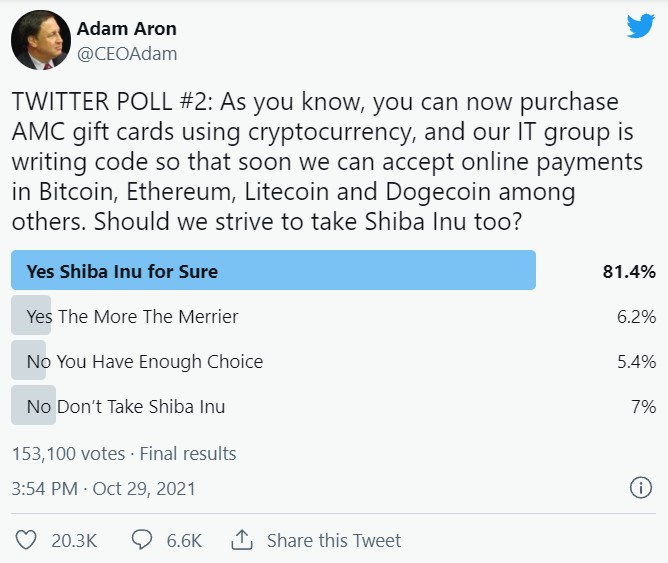Select the "No You Have Enough Choice" option
Image resolution: width=668 pixels, height=563 pixels.
pos(145,361)
